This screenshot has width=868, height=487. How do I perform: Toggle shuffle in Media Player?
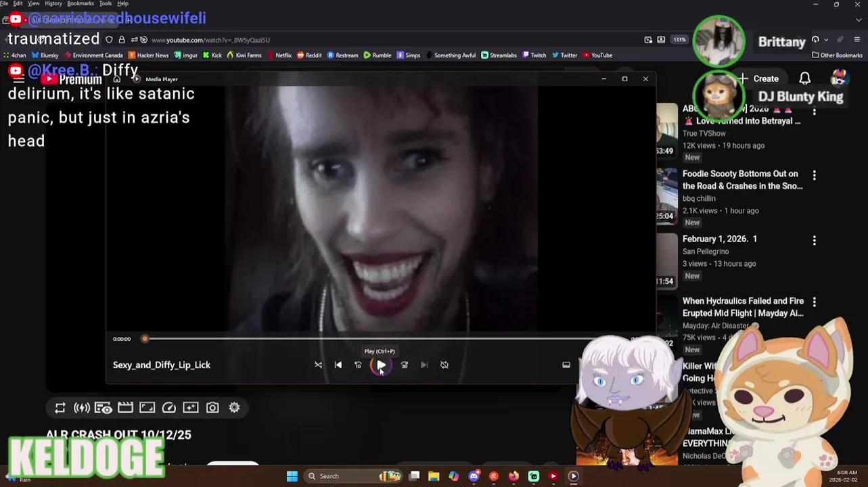coord(318,365)
